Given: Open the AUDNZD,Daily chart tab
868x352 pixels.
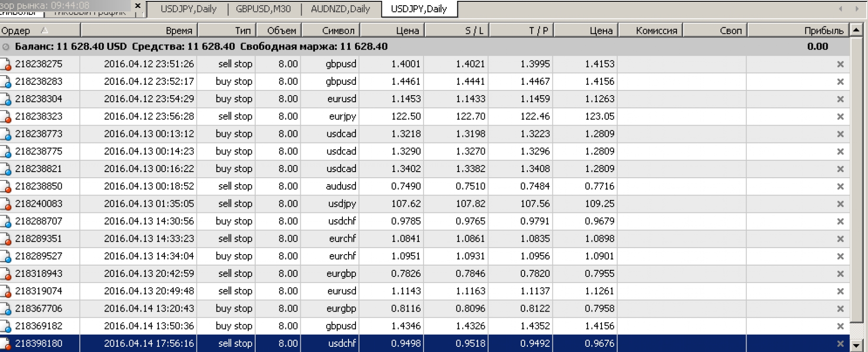Looking at the screenshot, I should coord(340,9).
